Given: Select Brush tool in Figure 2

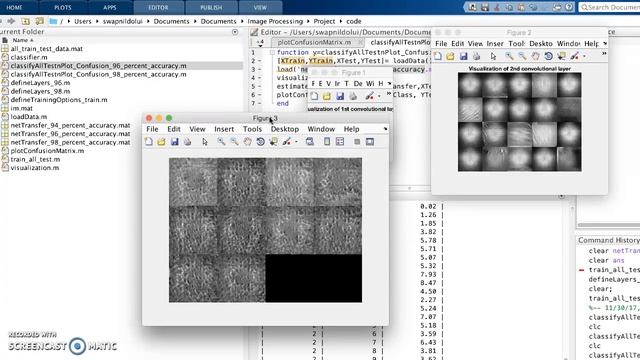Looking at the screenshot, I should (x=575, y=56).
